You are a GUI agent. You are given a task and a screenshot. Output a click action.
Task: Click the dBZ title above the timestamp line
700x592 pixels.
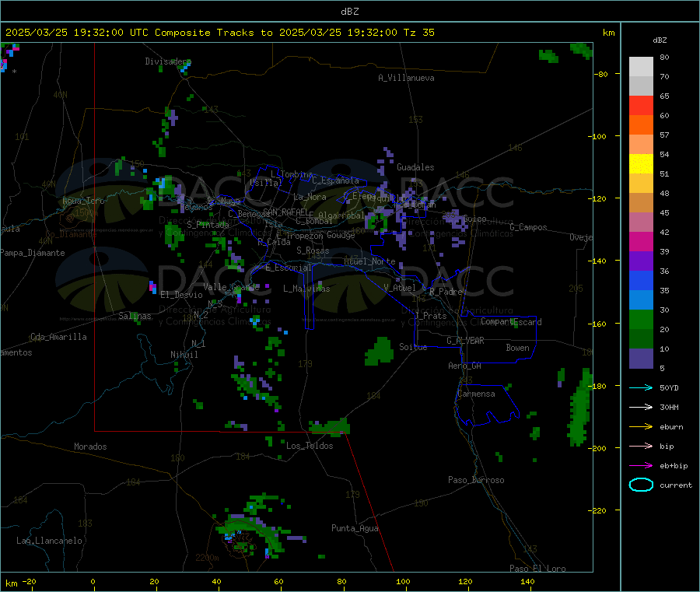point(349,12)
